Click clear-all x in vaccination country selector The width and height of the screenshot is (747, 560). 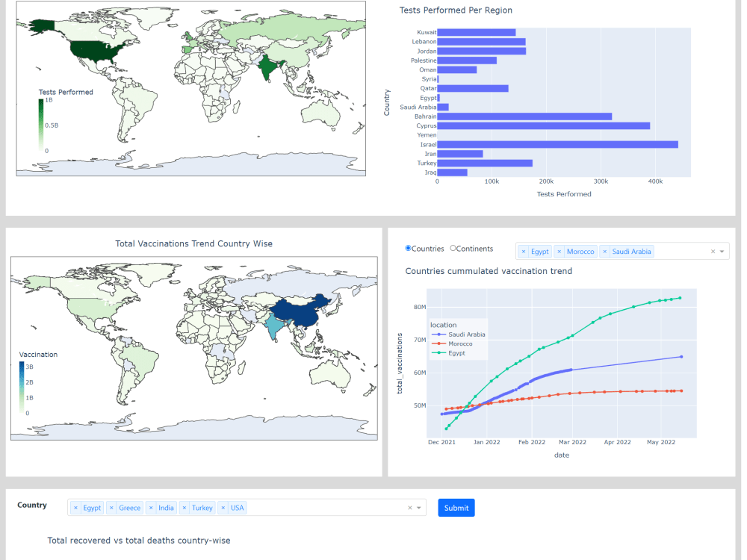(713, 251)
